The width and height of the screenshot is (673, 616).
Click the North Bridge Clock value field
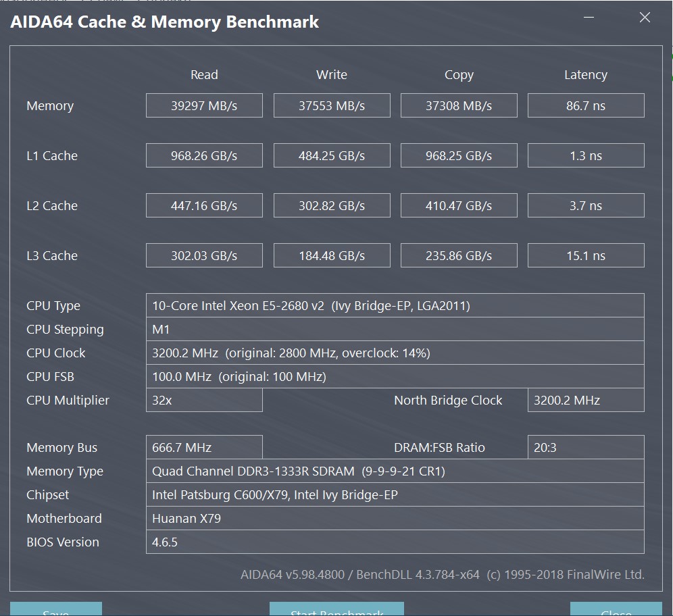586,400
